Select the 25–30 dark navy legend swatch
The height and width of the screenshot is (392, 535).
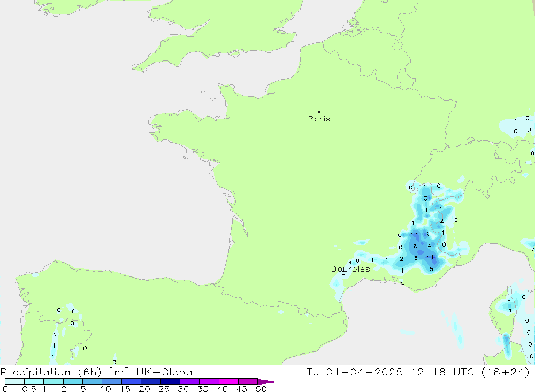coord(170,381)
